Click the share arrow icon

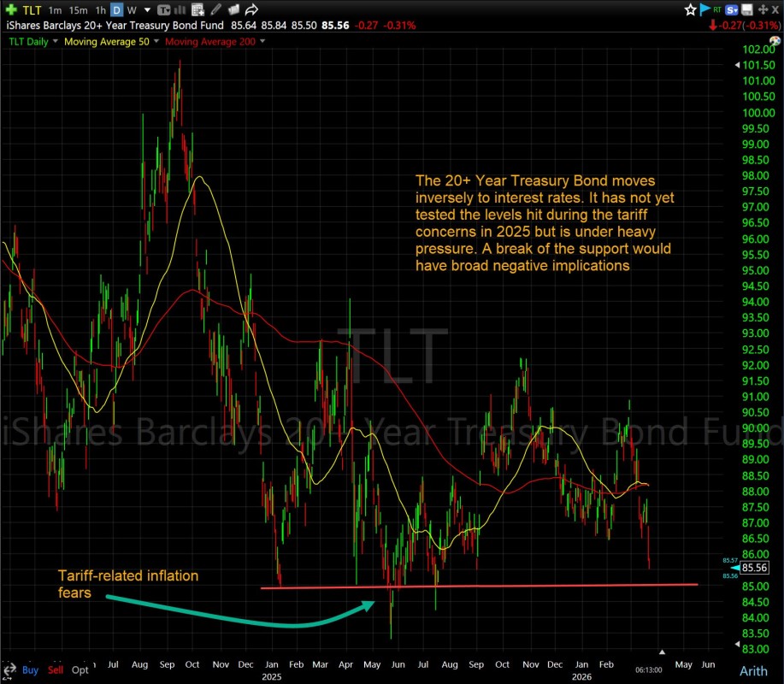tap(251, 10)
